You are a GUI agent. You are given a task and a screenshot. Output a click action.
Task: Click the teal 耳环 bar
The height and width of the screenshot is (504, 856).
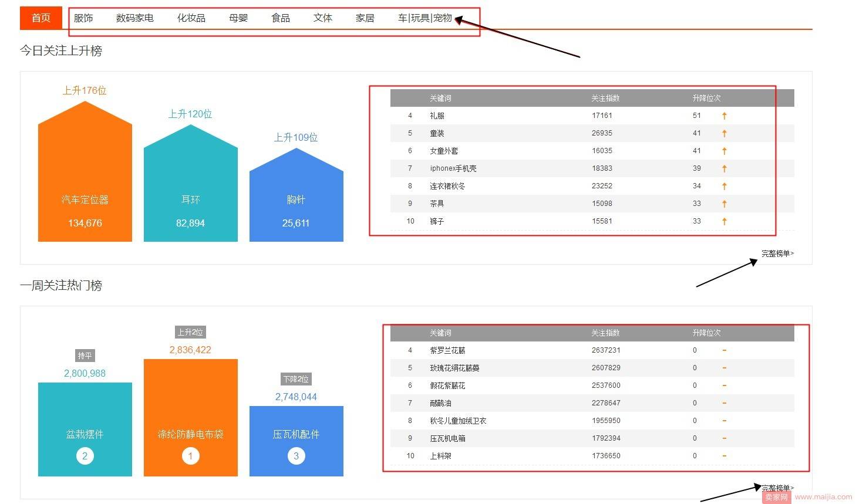[x=191, y=183]
